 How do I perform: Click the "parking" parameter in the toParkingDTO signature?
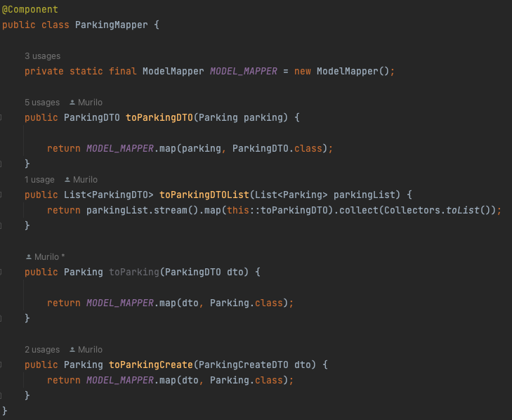[263, 117]
